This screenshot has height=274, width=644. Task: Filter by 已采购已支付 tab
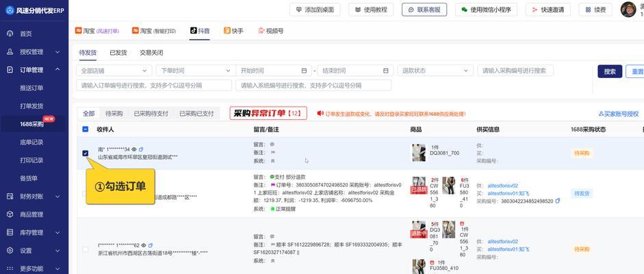196,114
